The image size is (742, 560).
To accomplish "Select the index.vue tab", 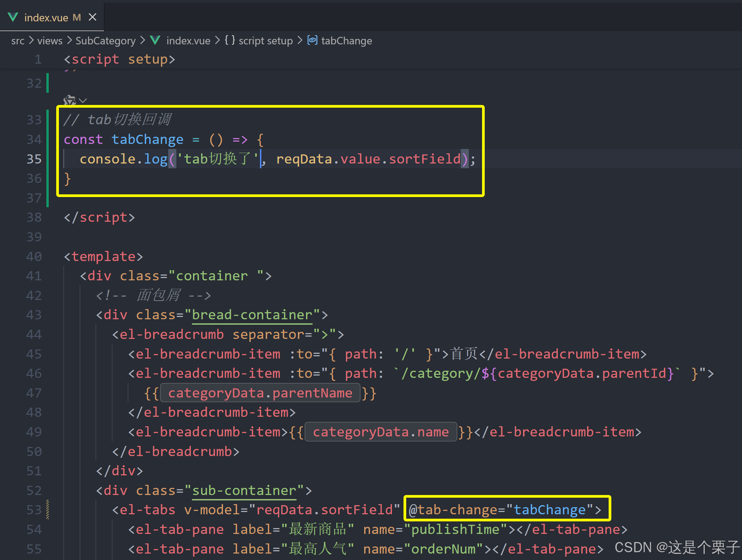I will 46,17.
